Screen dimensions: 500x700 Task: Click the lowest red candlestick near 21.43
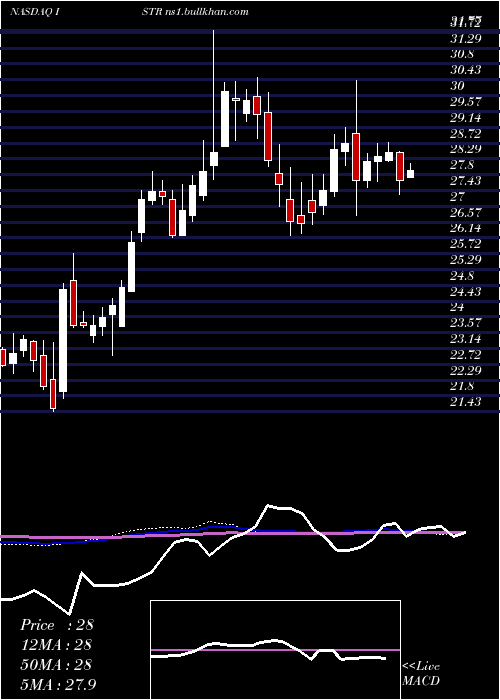tap(53, 394)
